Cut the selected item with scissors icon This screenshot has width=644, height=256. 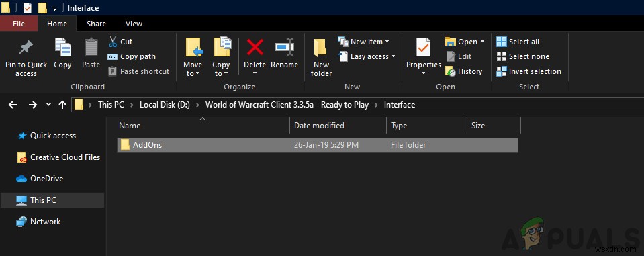[120, 42]
